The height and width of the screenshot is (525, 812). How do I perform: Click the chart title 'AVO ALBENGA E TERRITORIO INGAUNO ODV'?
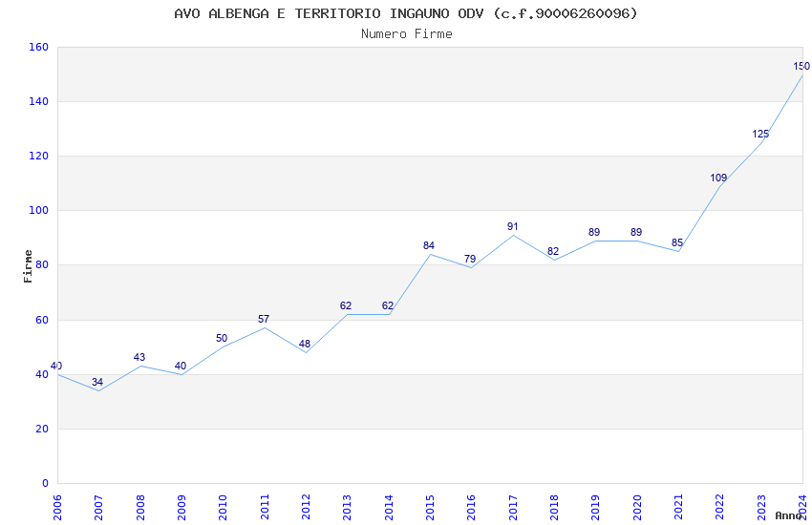pyautogui.click(x=329, y=13)
